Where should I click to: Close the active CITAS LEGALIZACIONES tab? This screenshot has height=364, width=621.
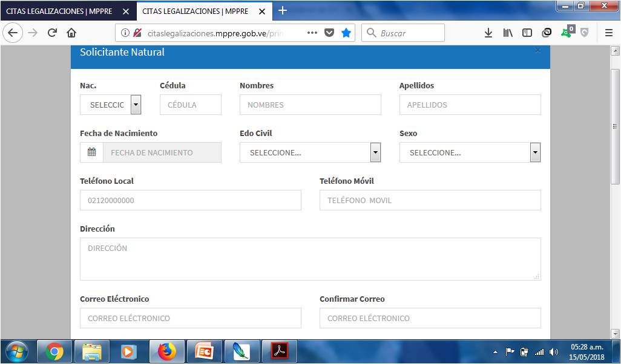[262, 11]
